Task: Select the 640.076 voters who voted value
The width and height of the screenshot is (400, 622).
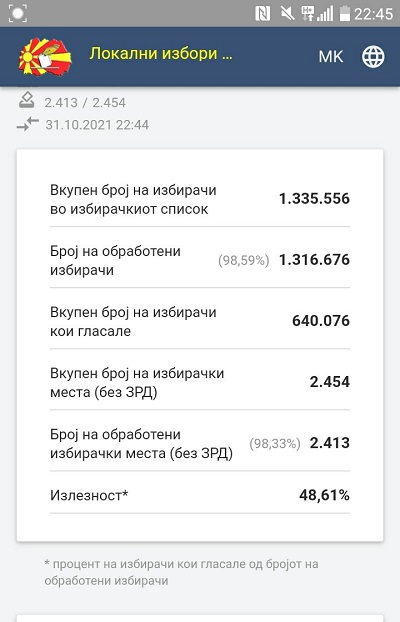Action: [321, 321]
